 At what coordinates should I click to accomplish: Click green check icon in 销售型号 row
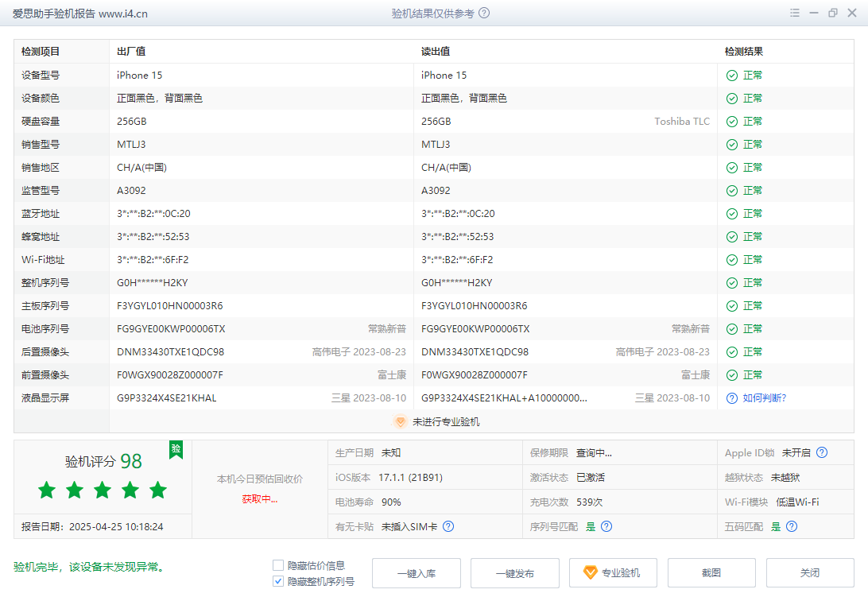[x=732, y=145]
